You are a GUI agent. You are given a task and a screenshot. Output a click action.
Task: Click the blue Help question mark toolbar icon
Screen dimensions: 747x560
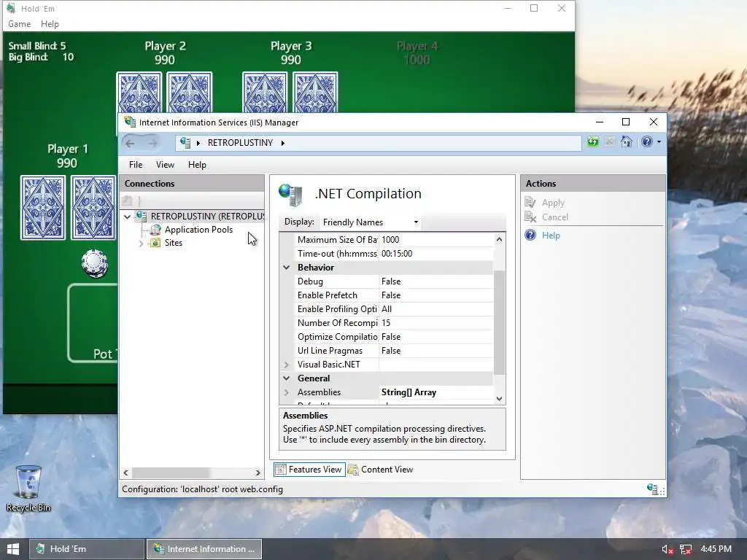click(x=646, y=142)
